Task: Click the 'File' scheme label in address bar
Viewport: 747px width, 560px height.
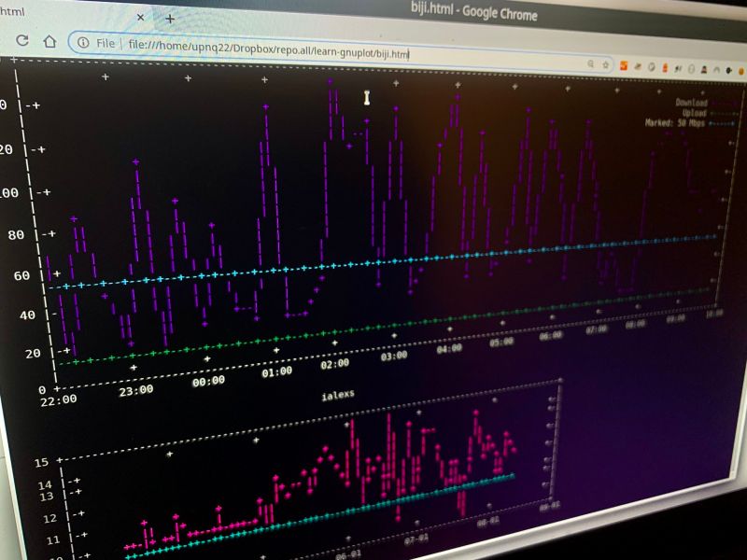Action: pos(106,43)
